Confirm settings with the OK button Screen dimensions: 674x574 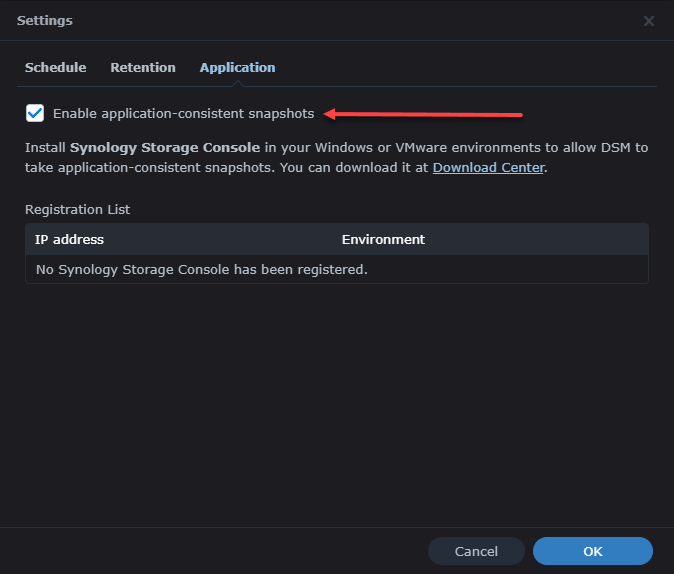pos(592,551)
